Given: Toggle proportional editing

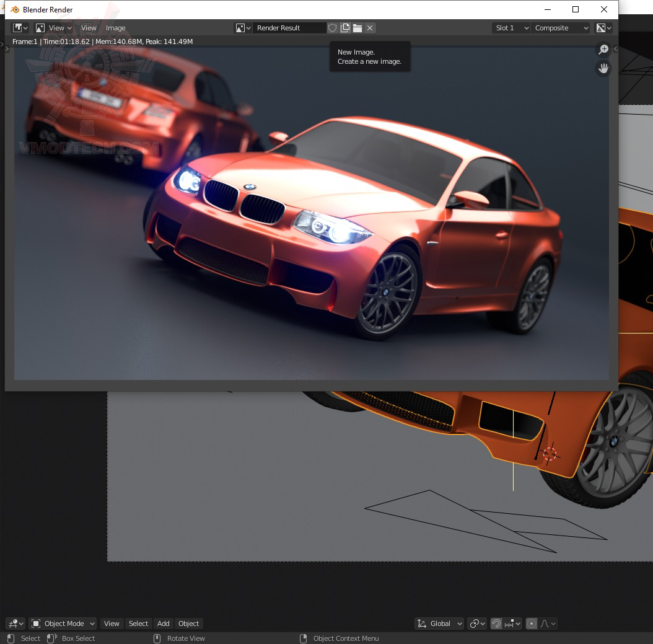Looking at the screenshot, I should tap(532, 624).
